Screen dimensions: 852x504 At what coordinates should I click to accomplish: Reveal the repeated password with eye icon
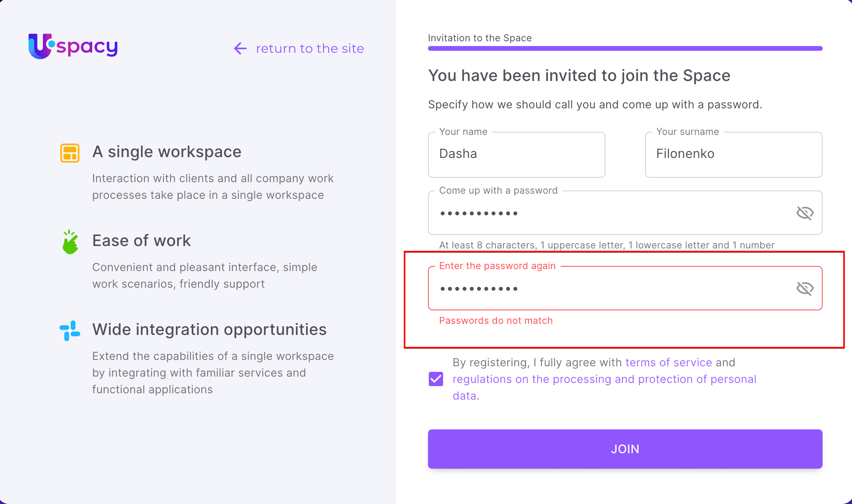[x=805, y=289]
